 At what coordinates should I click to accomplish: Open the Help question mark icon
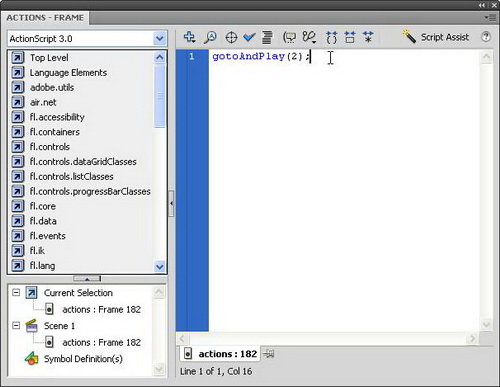[486, 37]
